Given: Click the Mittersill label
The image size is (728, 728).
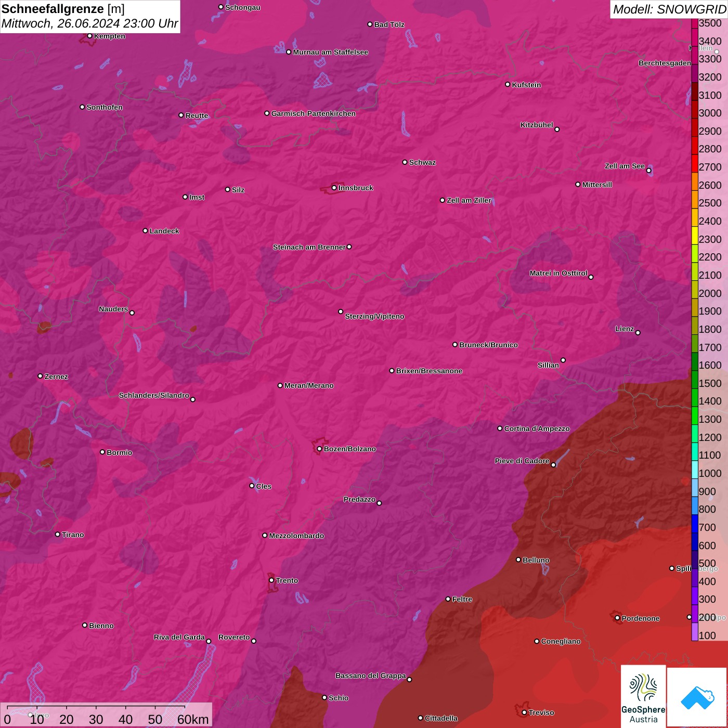Looking at the screenshot, I should pos(597,185).
